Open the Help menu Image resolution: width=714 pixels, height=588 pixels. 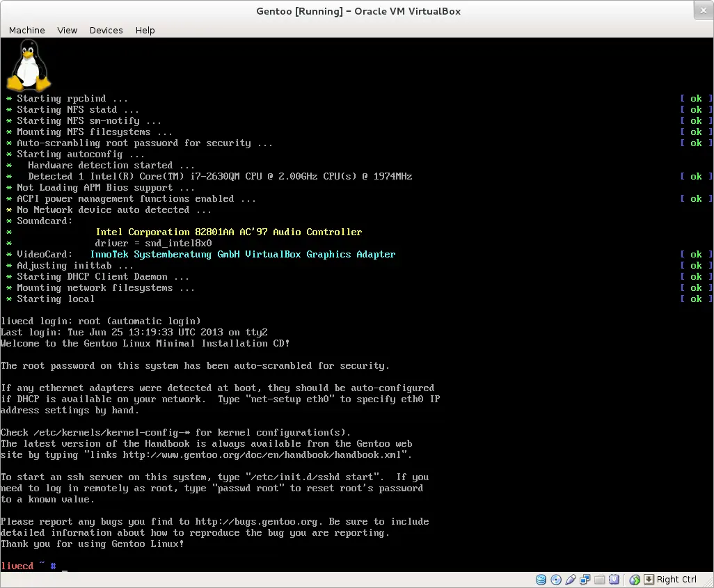(145, 30)
